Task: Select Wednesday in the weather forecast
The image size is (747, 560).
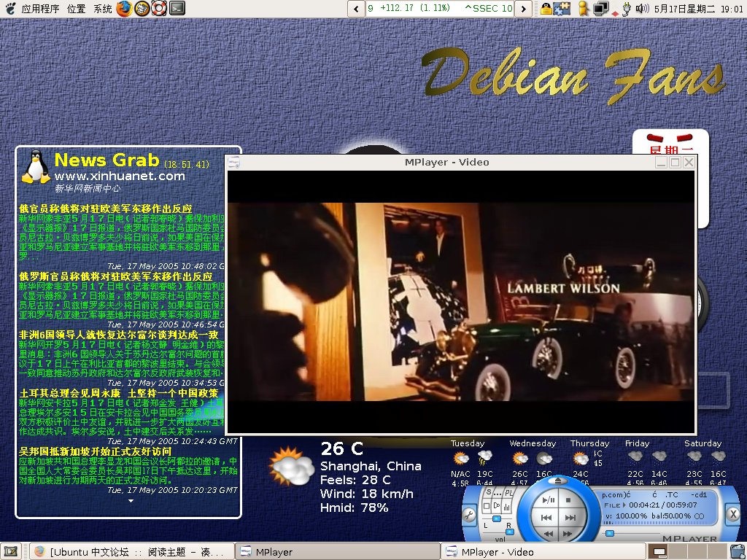Action: pos(533,443)
